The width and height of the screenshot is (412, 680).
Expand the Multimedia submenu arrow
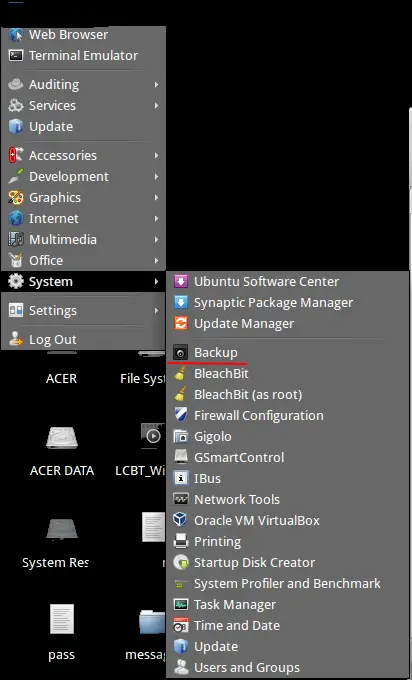tap(156, 239)
